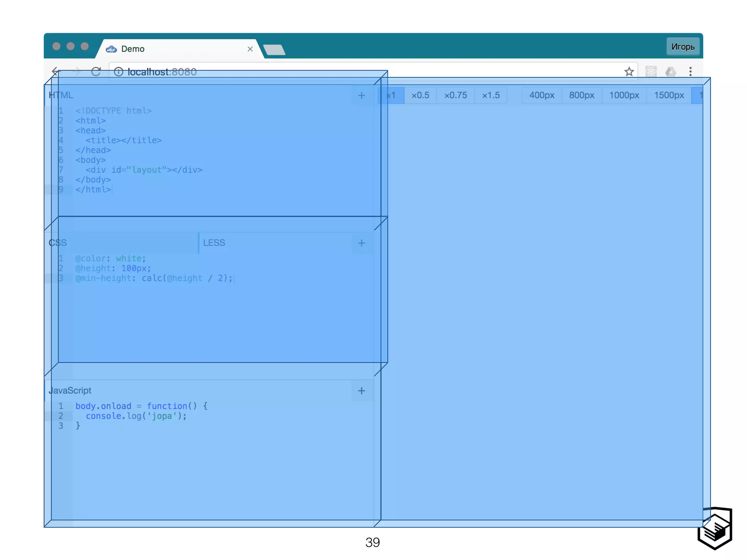Click the reload page icon
The height and width of the screenshot is (560, 747).
[x=96, y=71]
